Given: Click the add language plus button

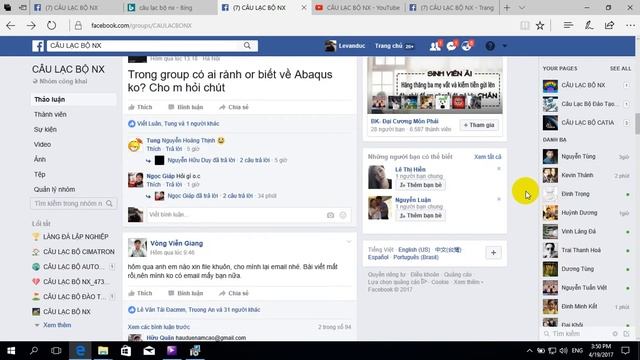Looking at the screenshot, I should click(x=493, y=253).
